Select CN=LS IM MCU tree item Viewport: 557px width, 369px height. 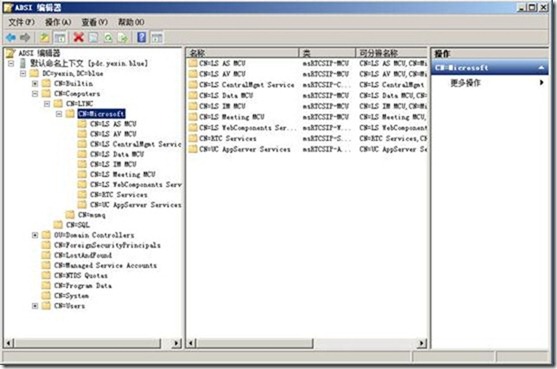click(x=113, y=164)
